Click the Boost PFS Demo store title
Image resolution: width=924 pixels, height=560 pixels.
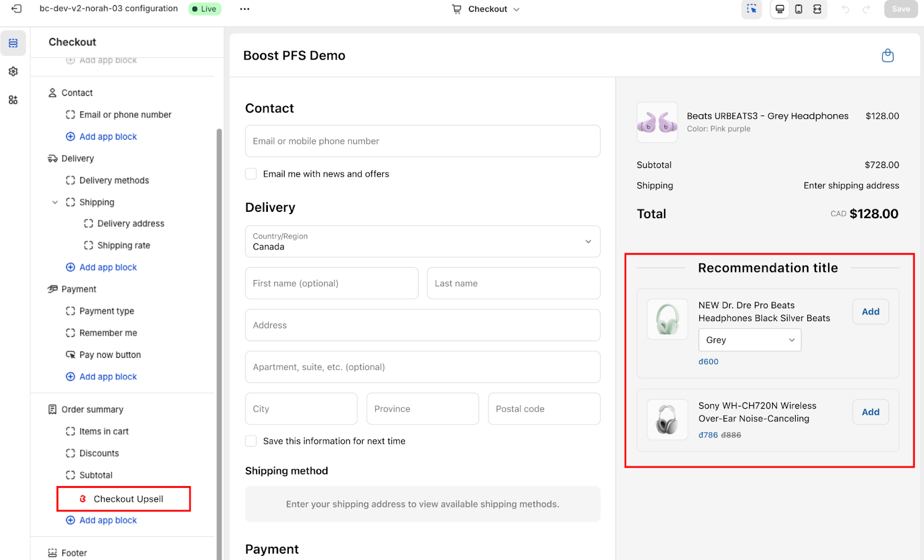pos(294,55)
